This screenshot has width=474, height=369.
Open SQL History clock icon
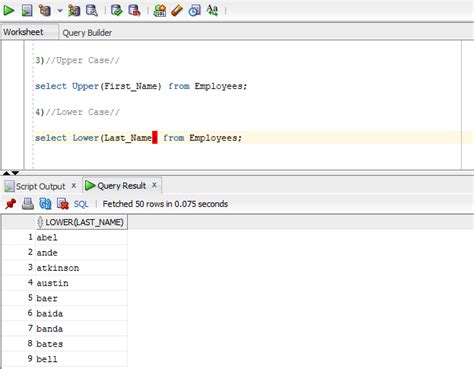(x=194, y=10)
